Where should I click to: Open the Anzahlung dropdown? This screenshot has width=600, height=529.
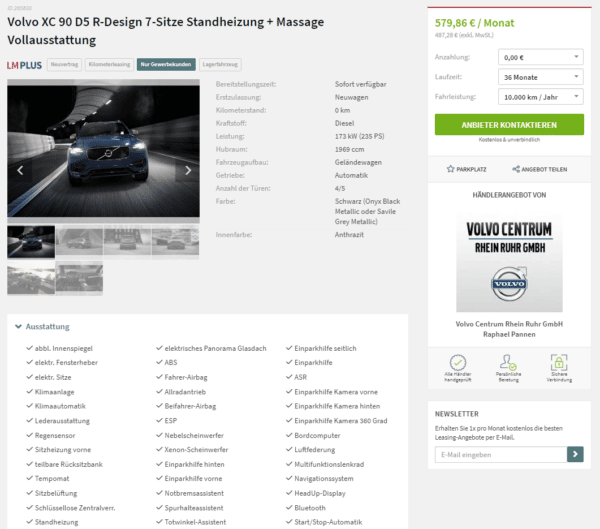pyautogui.click(x=540, y=57)
